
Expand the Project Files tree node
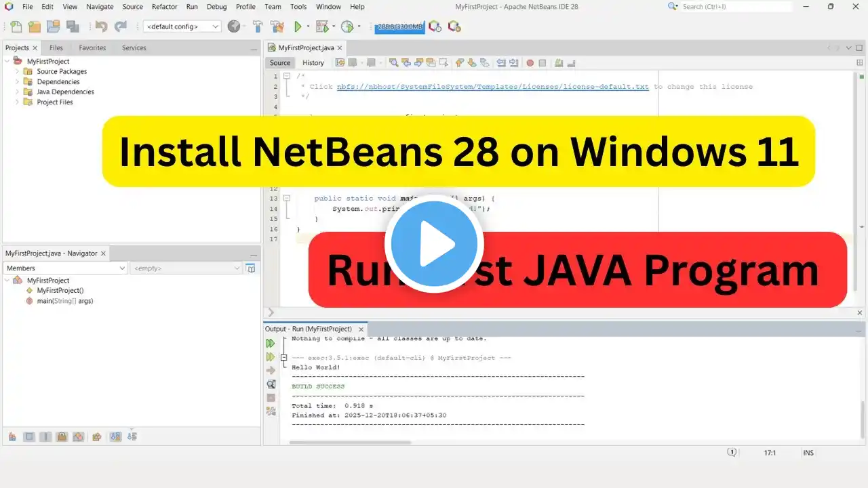(18, 102)
